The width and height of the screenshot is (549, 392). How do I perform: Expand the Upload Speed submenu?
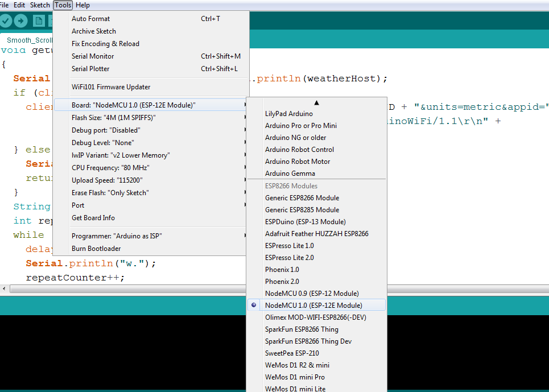[151, 180]
